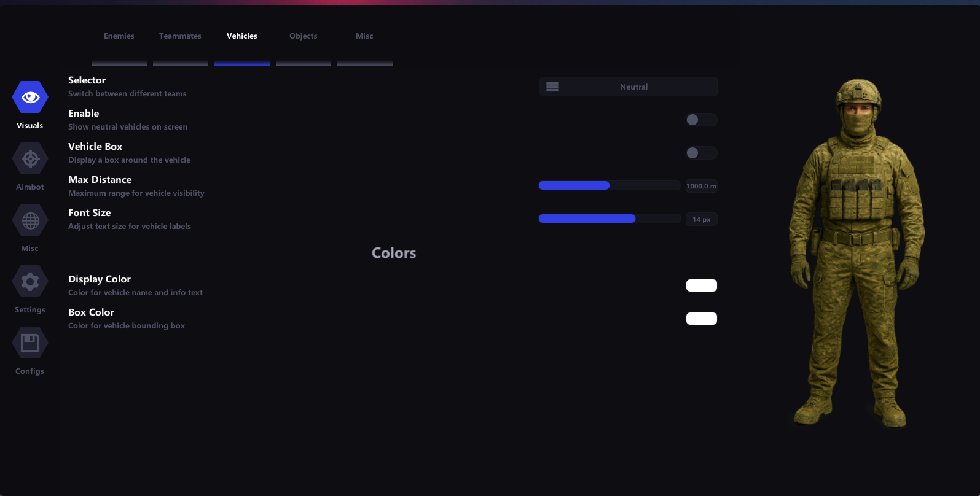
Task: Toggle the Enable neutral vehicles switch
Action: point(701,120)
